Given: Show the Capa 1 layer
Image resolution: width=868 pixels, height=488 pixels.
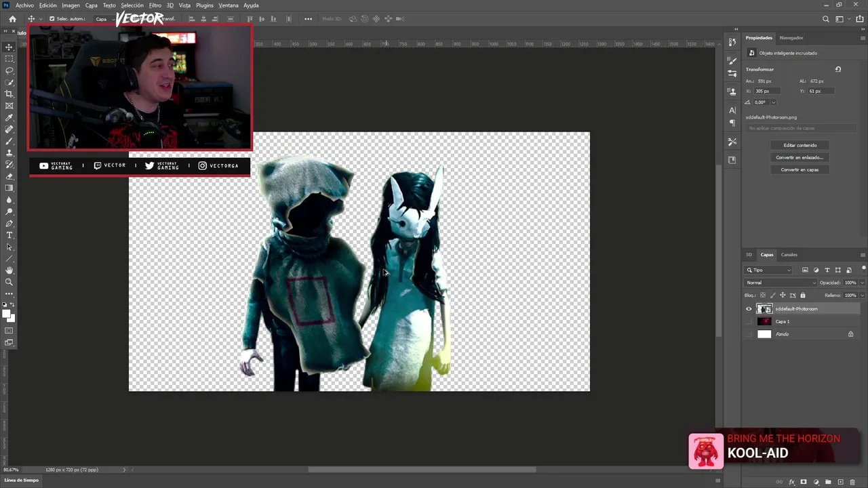Looking at the screenshot, I should (x=749, y=321).
